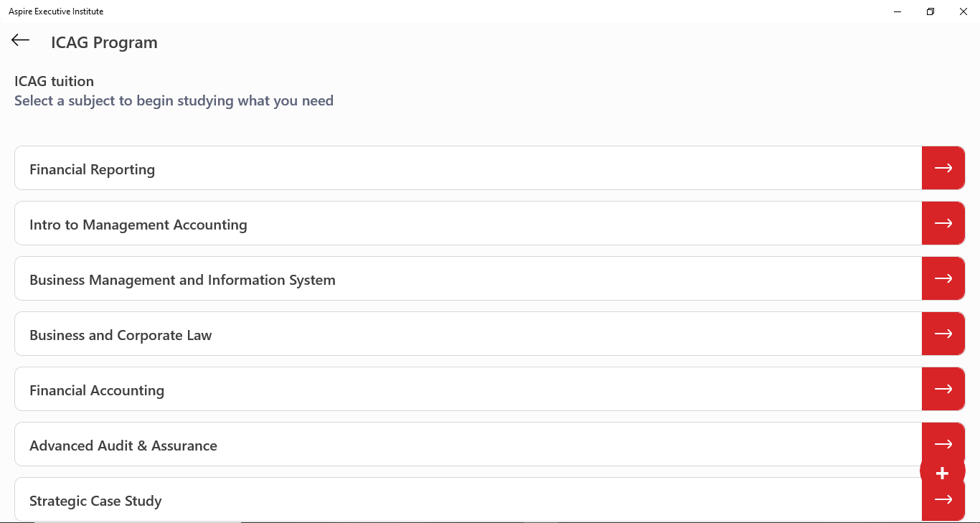Open Financial Reporting via its red arrow
980x523 pixels.
(943, 168)
